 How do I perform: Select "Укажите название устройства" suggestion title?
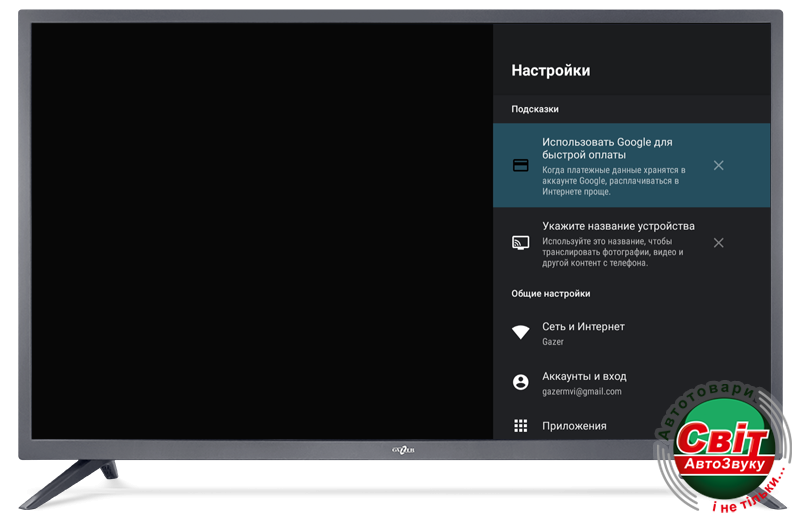(618, 226)
